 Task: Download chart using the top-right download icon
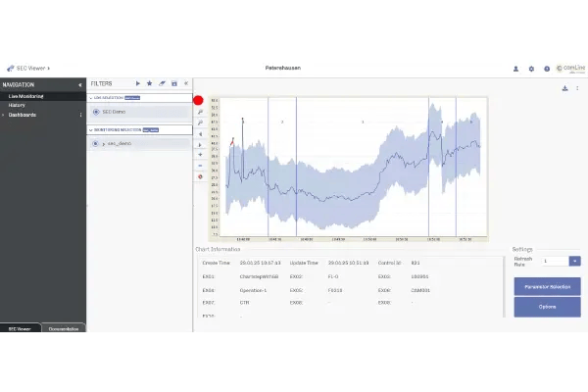point(565,88)
